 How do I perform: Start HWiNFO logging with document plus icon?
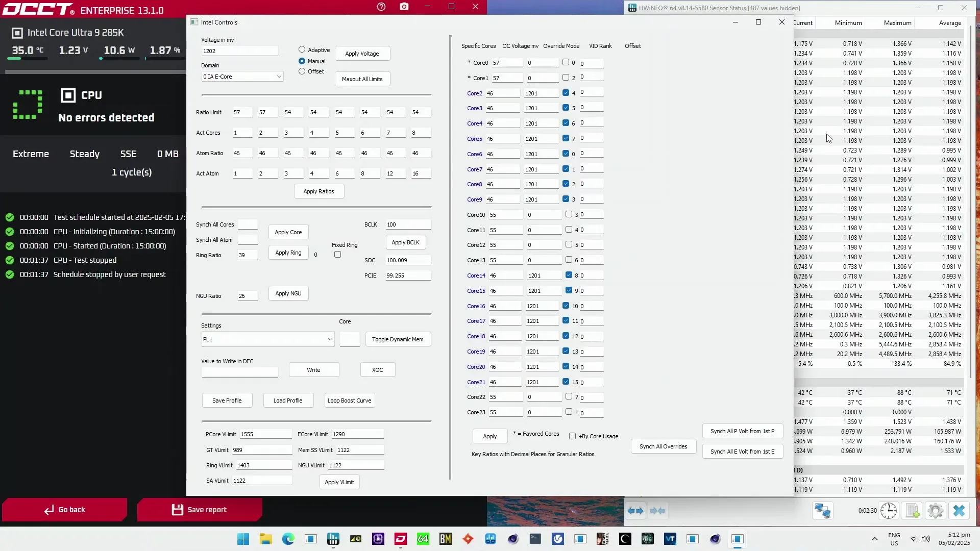point(913,511)
